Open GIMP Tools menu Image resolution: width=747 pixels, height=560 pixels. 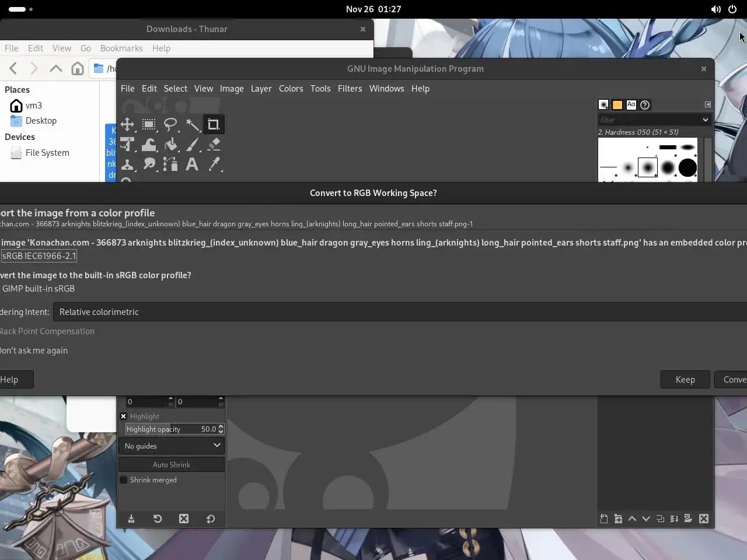tap(320, 89)
